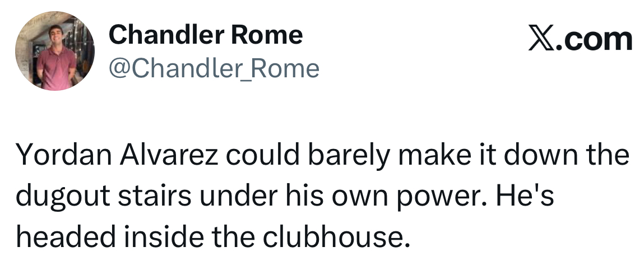
Task: Visit the @Chandler_Rome handle link
Action: click(214, 68)
